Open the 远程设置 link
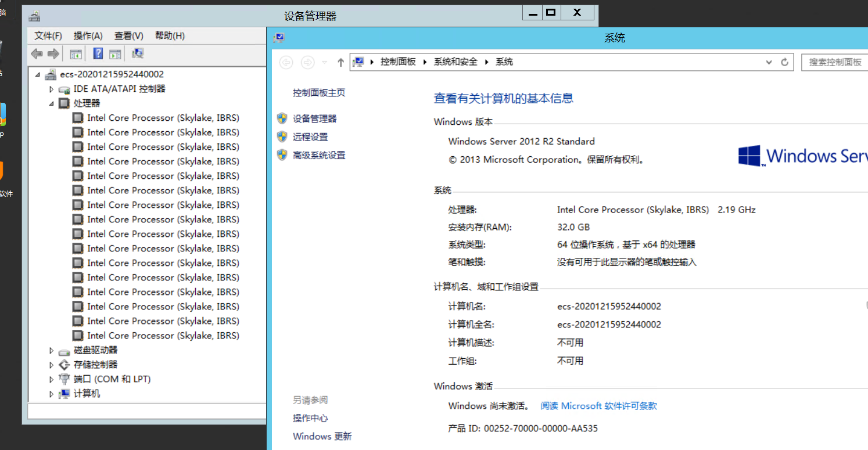This screenshot has height=450, width=868. [x=310, y=137]
